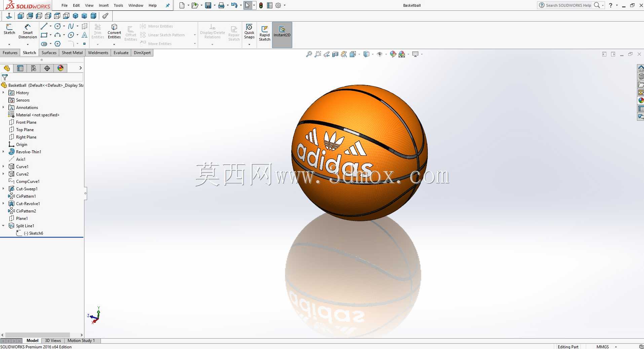Select the sketch Text tool icon
The image size is (644, 349).
click(x=84, y=35)
